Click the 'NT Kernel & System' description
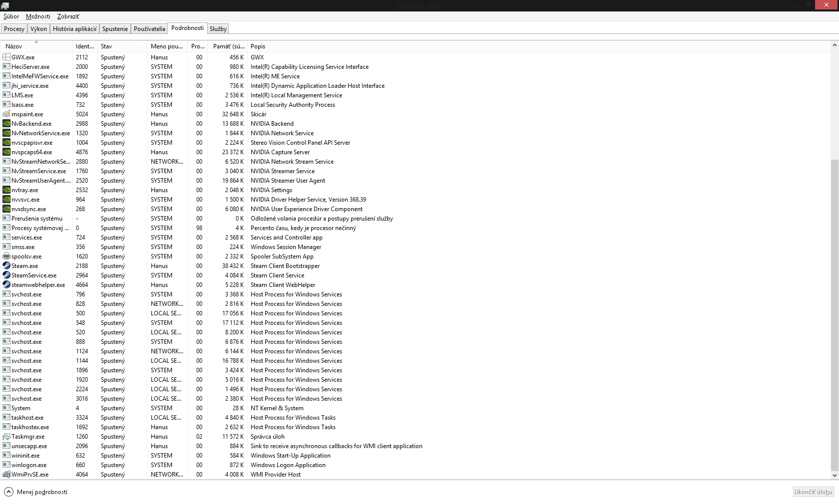 pos(277,408)
